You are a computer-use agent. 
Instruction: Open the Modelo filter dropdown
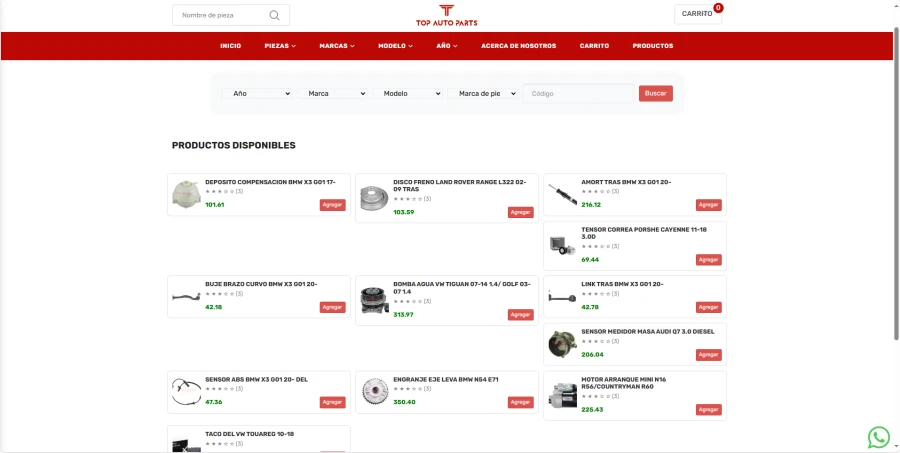(x=407, y=94)
